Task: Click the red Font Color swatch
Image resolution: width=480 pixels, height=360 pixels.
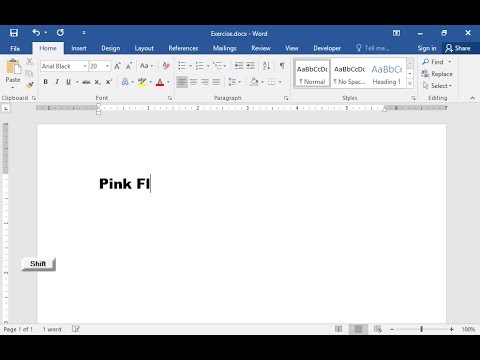Action: (160, 82)
